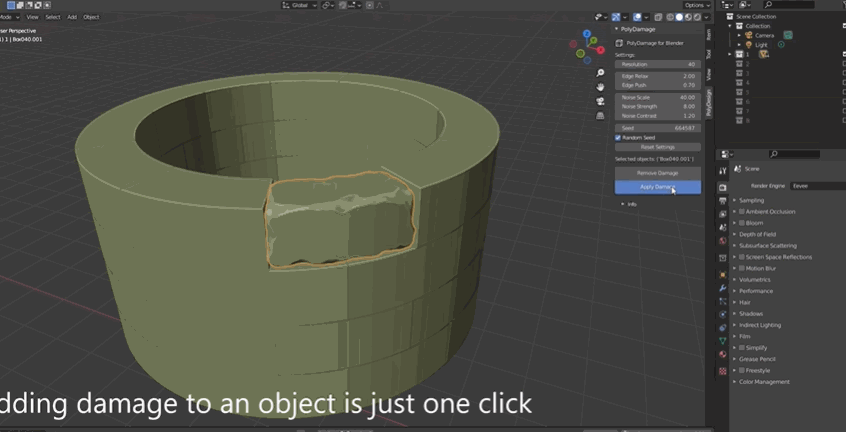This screenshot has height=432, width=846.
Task: Open Object properties tab icon
Action: pyautogui.click(x=723, y=275)
